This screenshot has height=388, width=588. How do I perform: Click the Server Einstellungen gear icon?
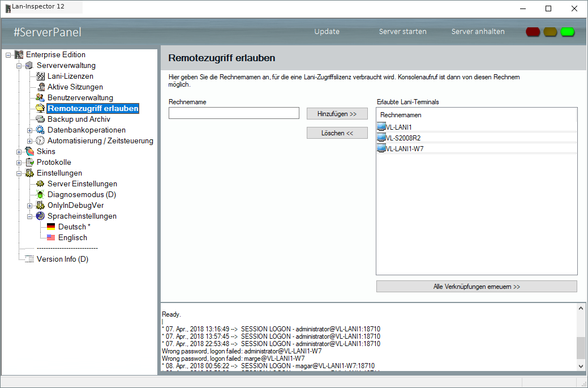40,184
